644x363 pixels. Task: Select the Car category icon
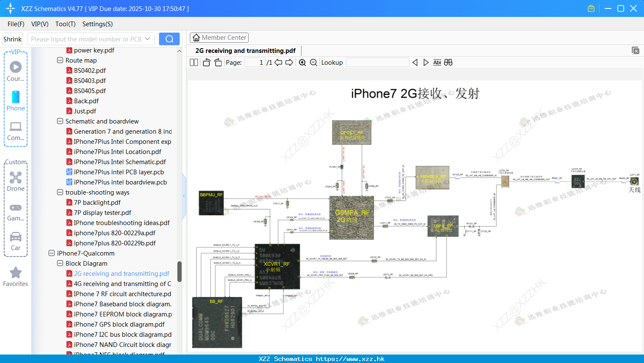tap(16, 241)
